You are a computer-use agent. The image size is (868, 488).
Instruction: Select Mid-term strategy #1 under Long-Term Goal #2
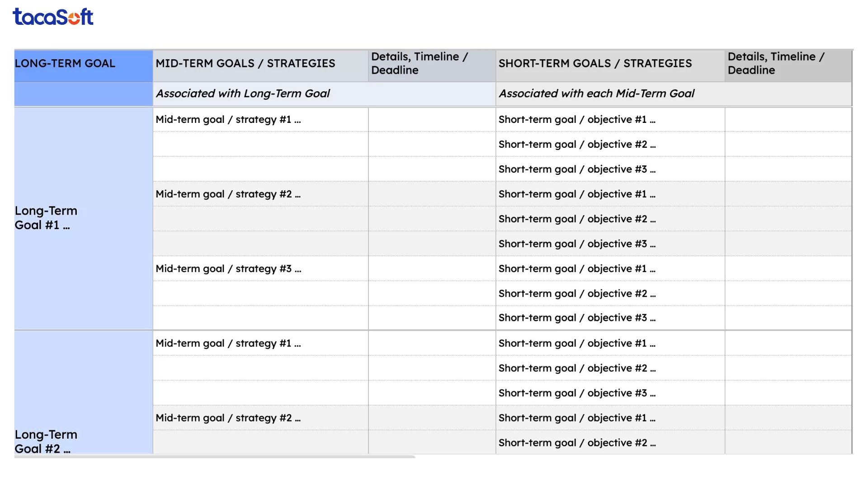pyautogui.click(x=260, y=343)
